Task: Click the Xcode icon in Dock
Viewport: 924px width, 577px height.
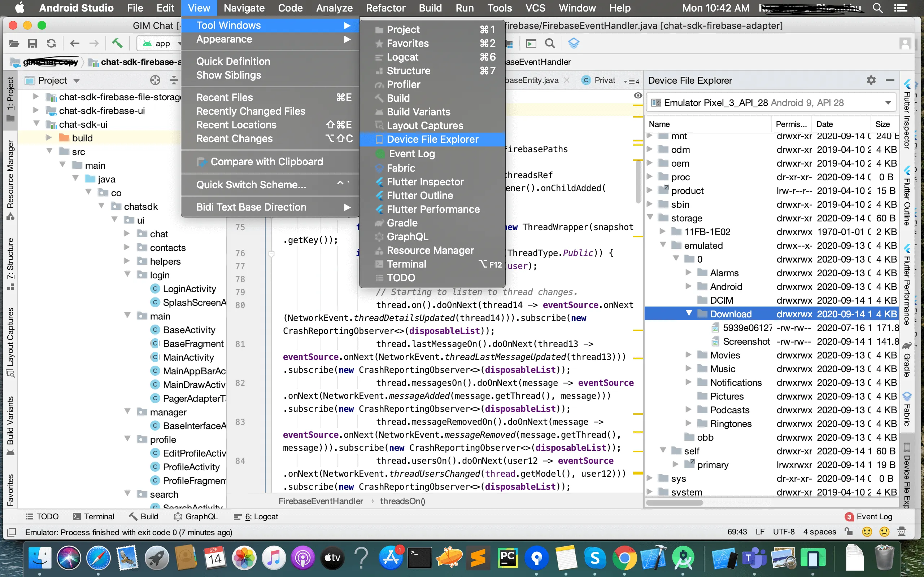Action: (654, 558)
